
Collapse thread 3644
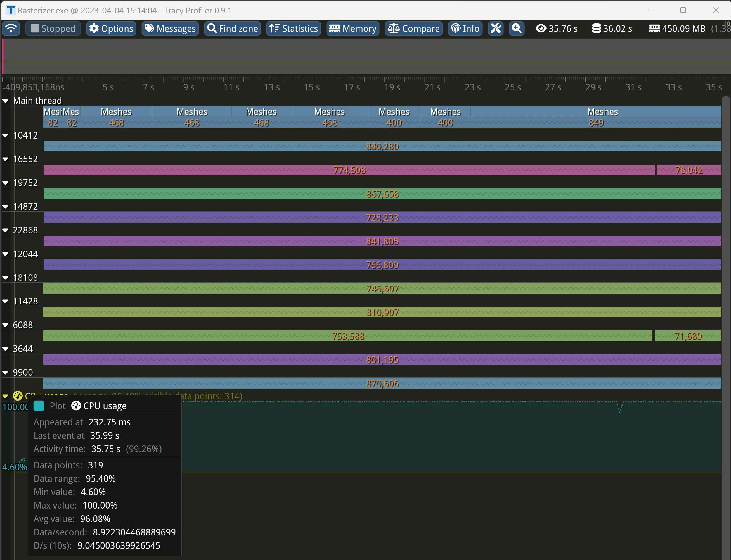click(5, 349)
